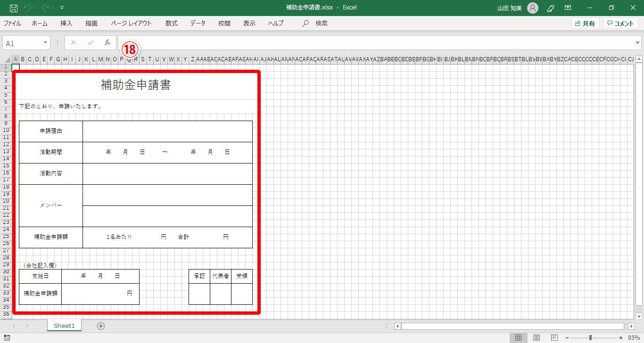Click the Select All corner triangle
This screenshot has width=644, height=343.
[x=7, y=59]
